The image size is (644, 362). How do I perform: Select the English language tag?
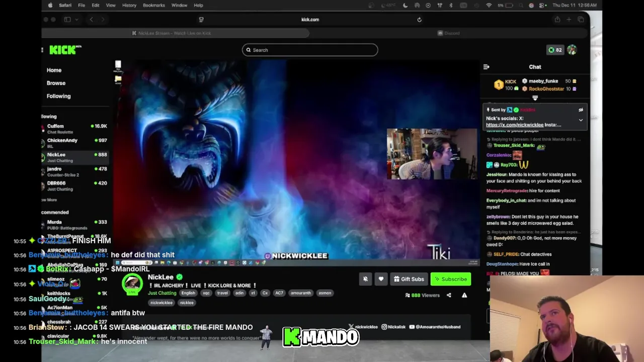188,293
